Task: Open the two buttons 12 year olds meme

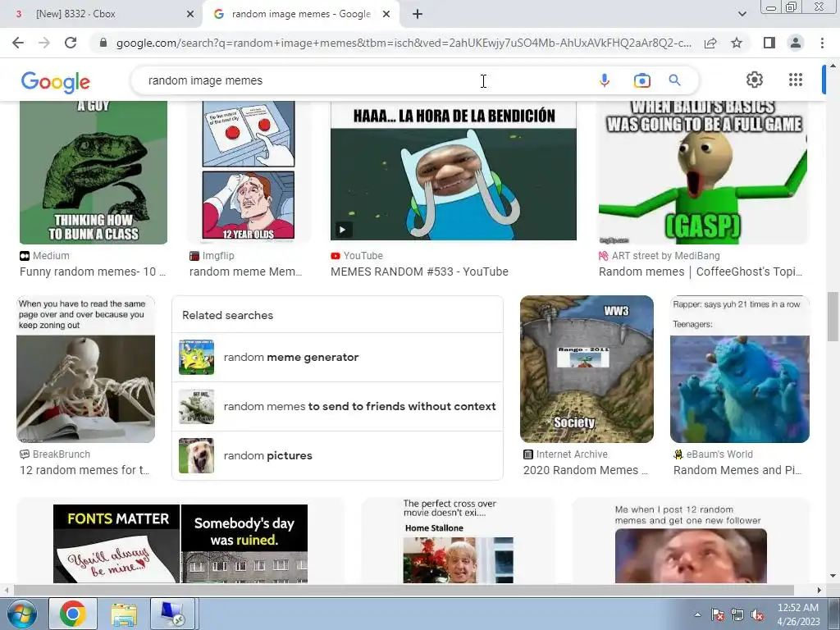Action: [249, 171]
